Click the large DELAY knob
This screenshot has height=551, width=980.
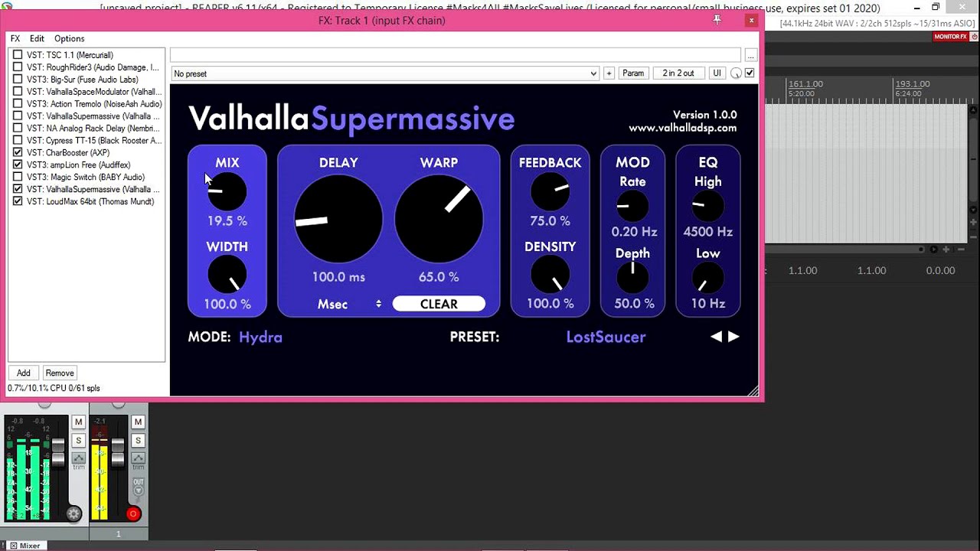click(338, 219)
